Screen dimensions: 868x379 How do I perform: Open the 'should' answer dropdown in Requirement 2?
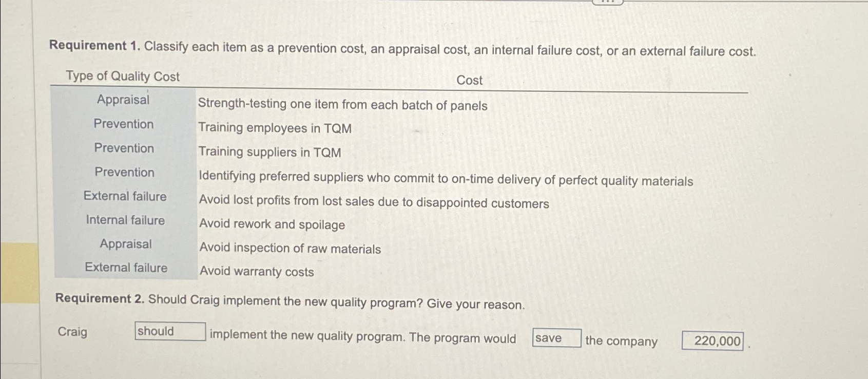click(x=170, y=332)
